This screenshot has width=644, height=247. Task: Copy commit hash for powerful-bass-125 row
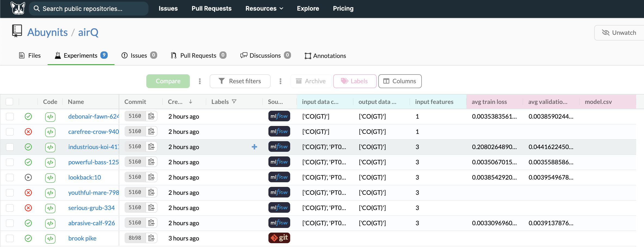(151, 162)
